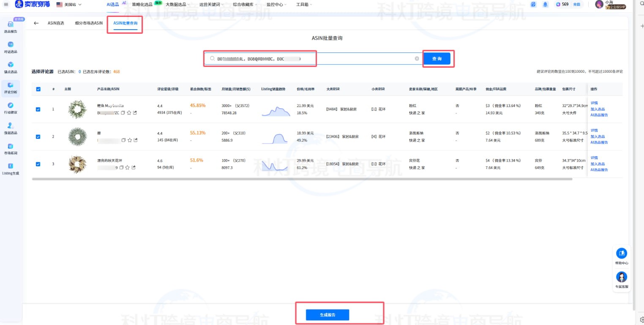Open 详情 link for the first product
Viewport: 644px width, 325px height.
[594, 103]
